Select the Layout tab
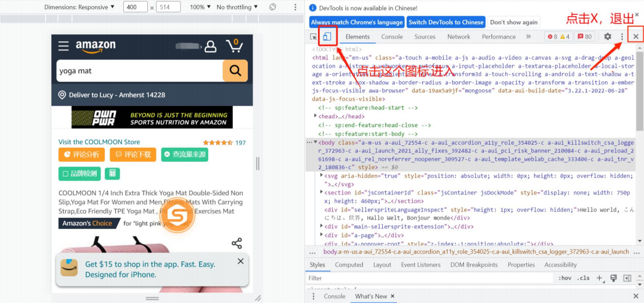This screenshot has width=644, height=306. coord(382,265)
